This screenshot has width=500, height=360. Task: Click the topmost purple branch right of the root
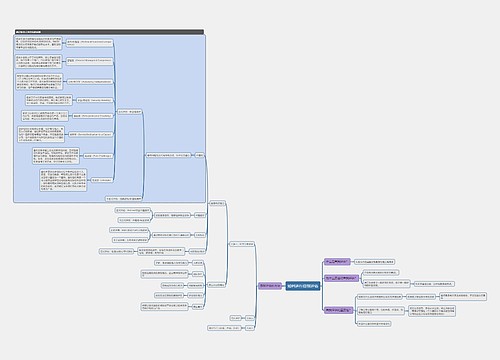click(337, 262)
